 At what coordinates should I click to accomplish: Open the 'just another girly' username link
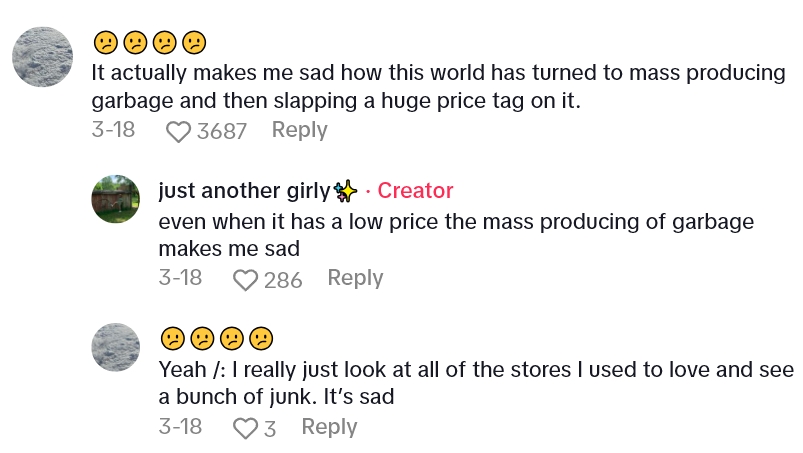(x=244, y=191)
